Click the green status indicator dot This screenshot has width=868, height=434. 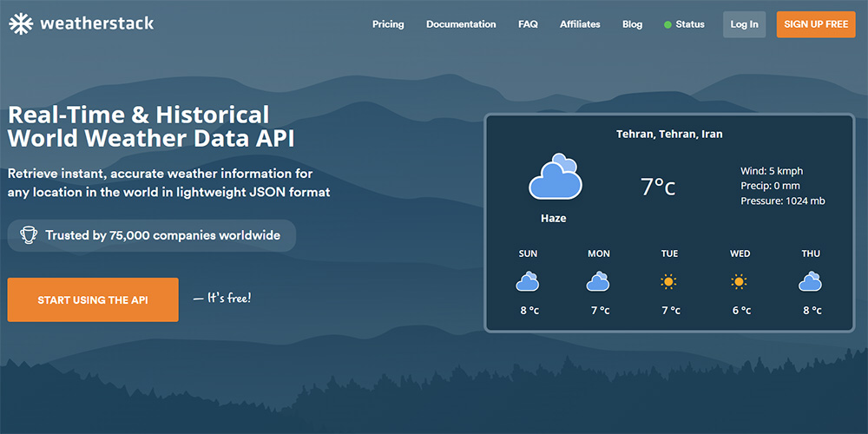667,24
